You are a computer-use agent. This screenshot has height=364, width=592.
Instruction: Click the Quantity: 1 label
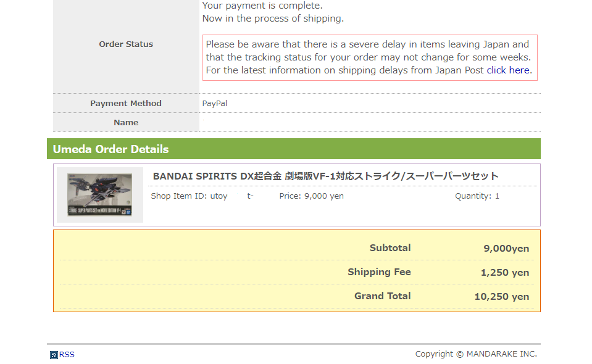tap(477, 196)
